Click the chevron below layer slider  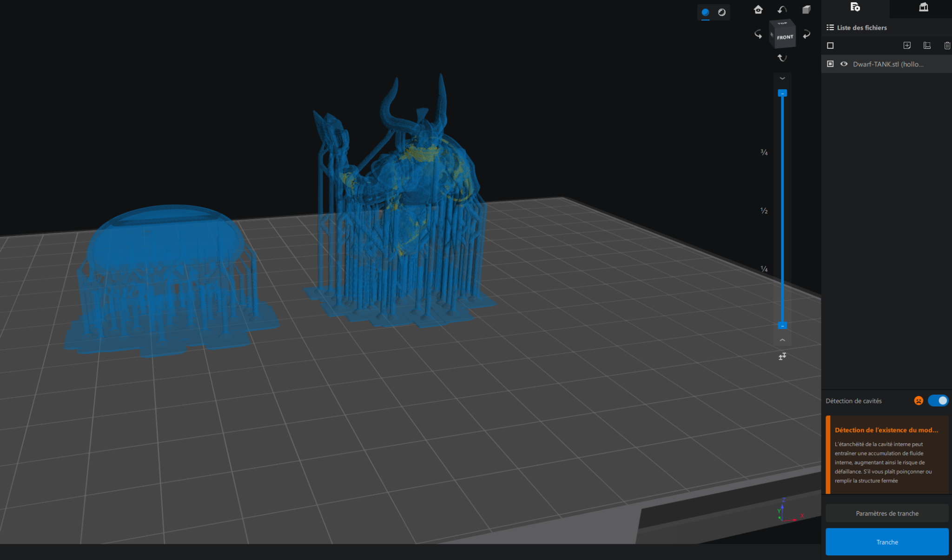click(782, 340)
